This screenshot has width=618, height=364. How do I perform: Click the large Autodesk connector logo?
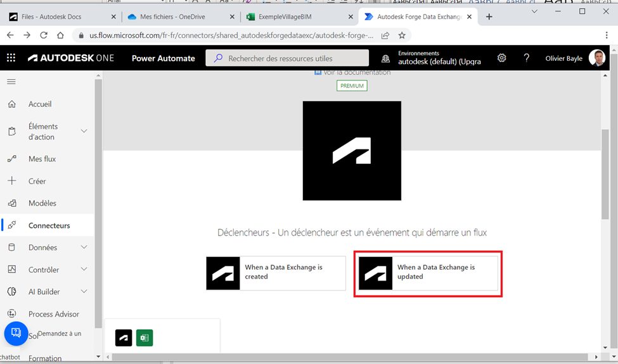point(352,151)
